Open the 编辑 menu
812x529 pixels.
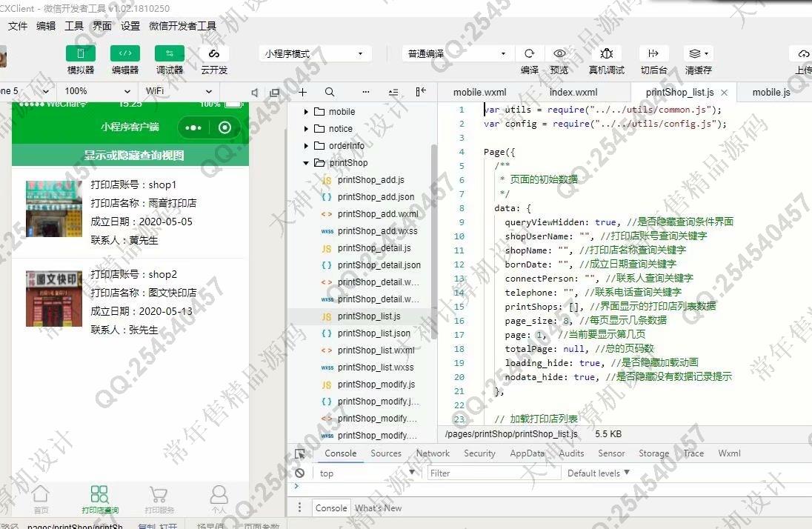coord(46,26)
